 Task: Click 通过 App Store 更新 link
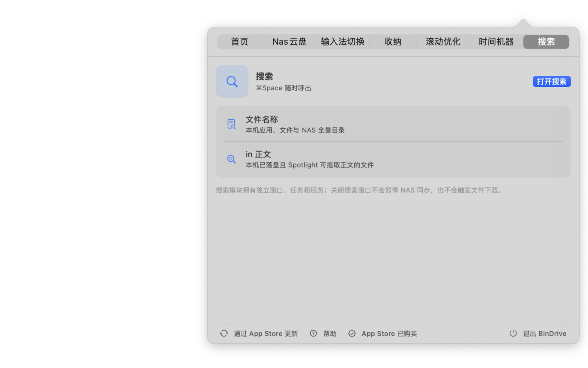(x=266, y=333)
